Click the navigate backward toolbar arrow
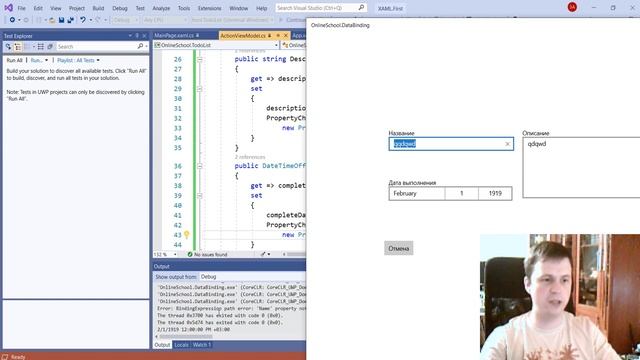 pos(12,20)
